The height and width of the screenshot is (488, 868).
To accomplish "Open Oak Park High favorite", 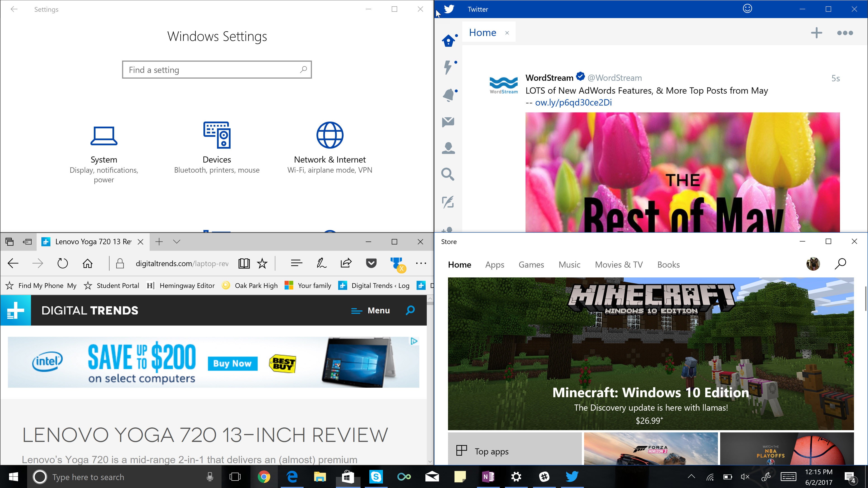I will tap(250, 286).
